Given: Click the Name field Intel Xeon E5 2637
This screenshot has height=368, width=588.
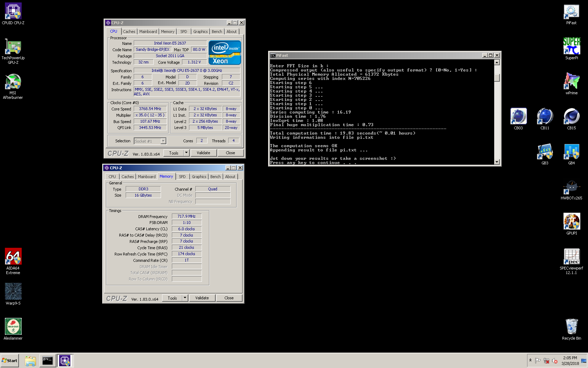Looking at the screenshot, I should click(170, 43).
